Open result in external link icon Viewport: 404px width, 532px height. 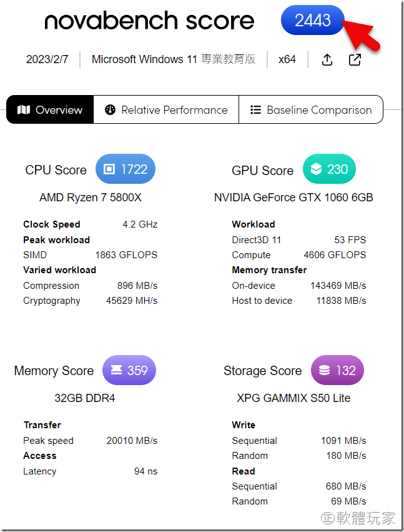(x=355, y=59)
